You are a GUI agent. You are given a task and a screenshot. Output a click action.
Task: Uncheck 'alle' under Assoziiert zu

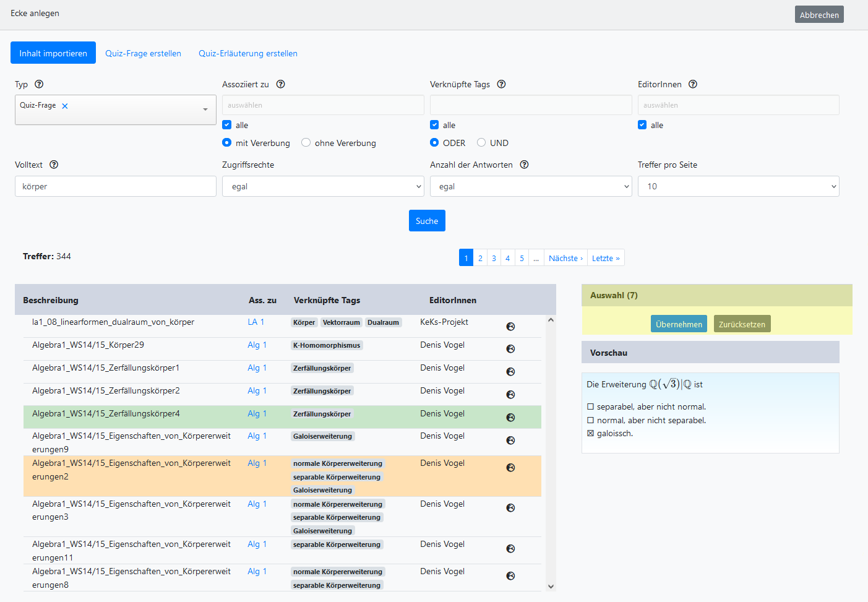227,125
